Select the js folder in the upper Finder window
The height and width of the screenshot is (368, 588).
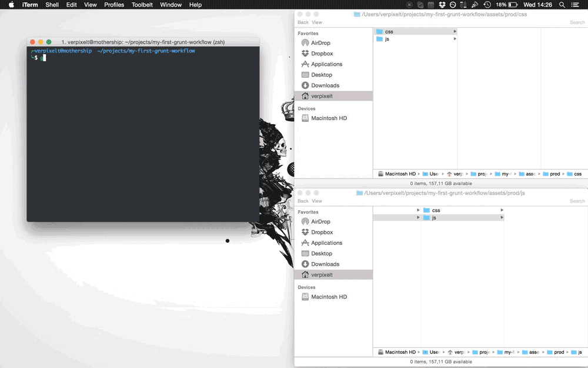pos(388,39)
